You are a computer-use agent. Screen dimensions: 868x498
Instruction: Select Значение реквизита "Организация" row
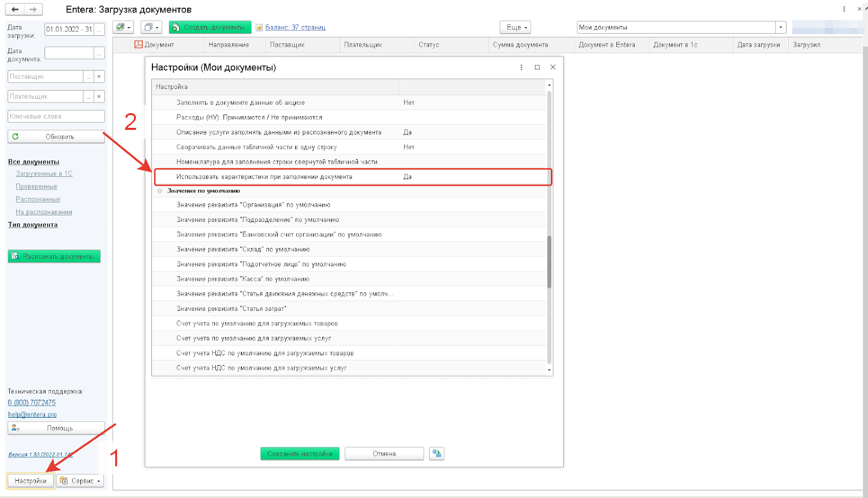point(349,205)
